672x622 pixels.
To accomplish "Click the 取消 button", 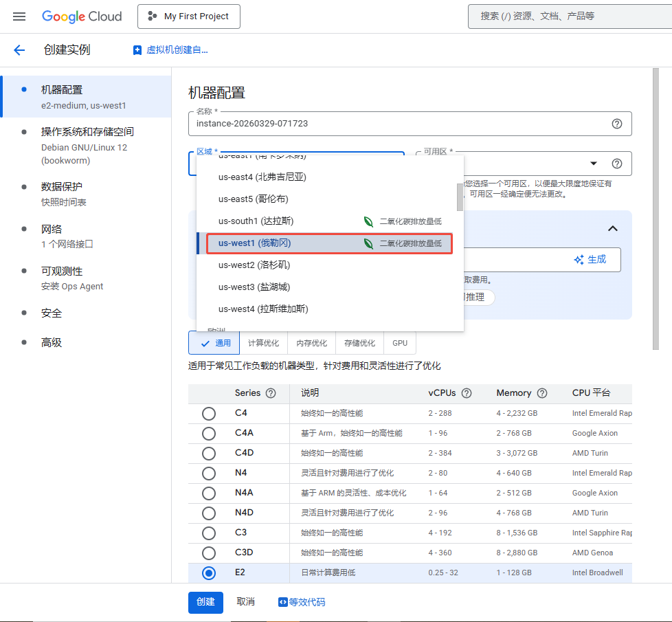I will point(245,602).
